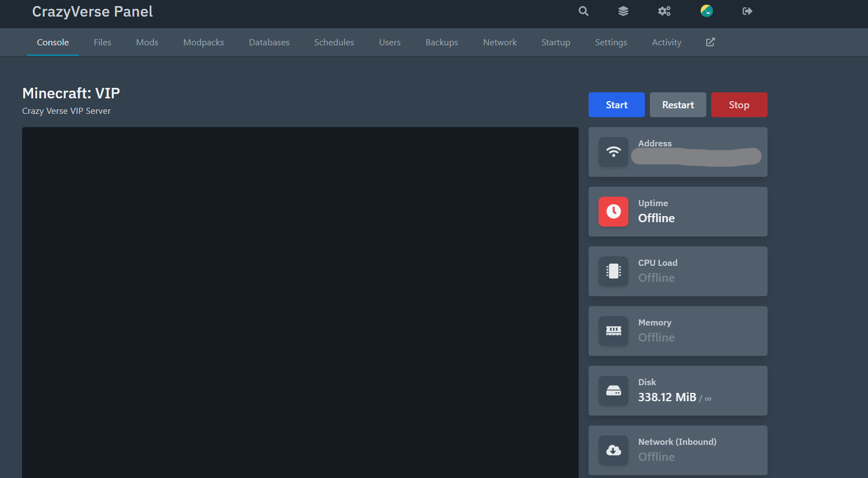Open the Settings tab
The image size is (868, 478).
coord(611,43)
